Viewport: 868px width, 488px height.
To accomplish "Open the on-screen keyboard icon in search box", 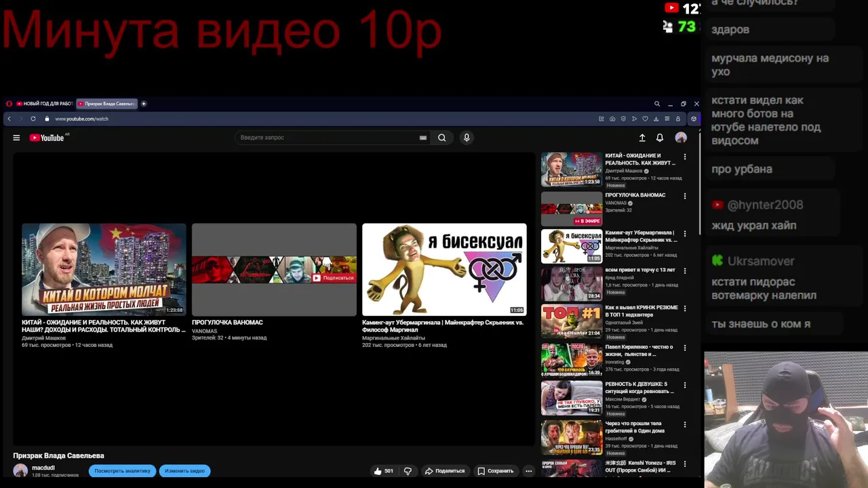I will click(x=423, y=138).
